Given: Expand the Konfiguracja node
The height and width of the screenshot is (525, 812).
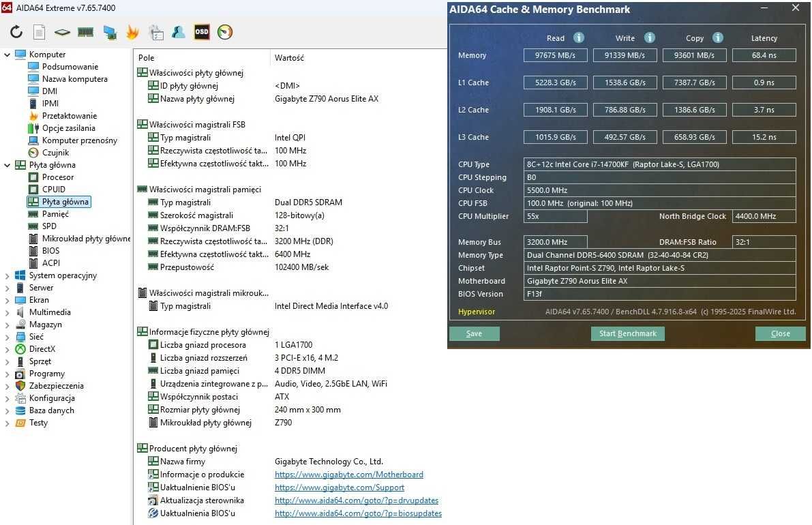Looking at the screenshot, I should click(x=7, y=398).
